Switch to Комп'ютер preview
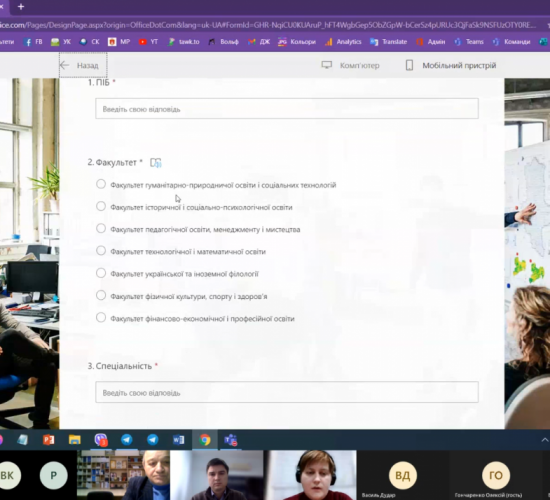The image size is (550, 500). (x=350, y=65)
